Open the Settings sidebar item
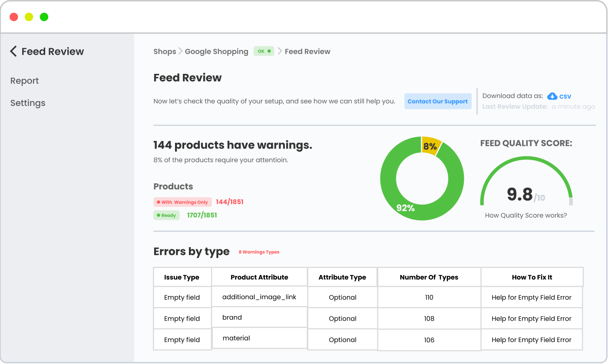 28,103
